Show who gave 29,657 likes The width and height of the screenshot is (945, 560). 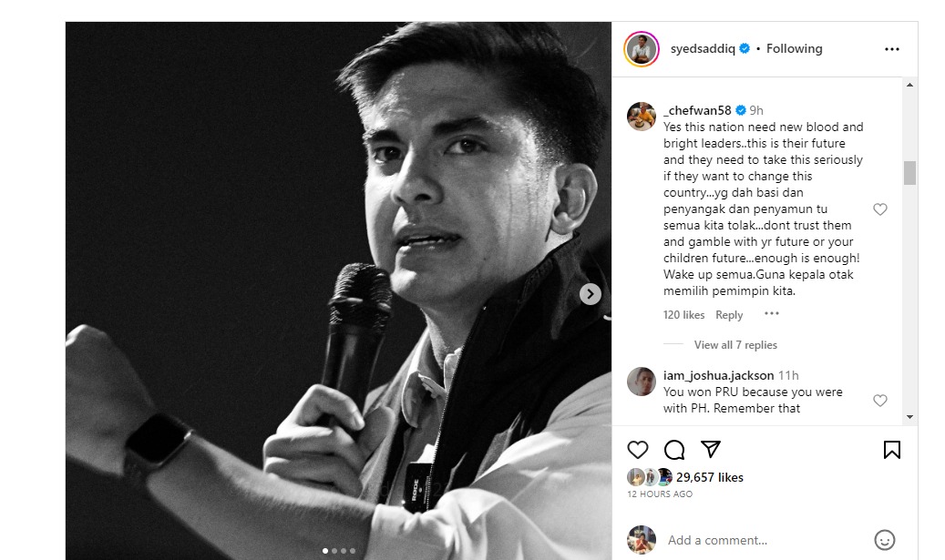[x=709, y=477]
